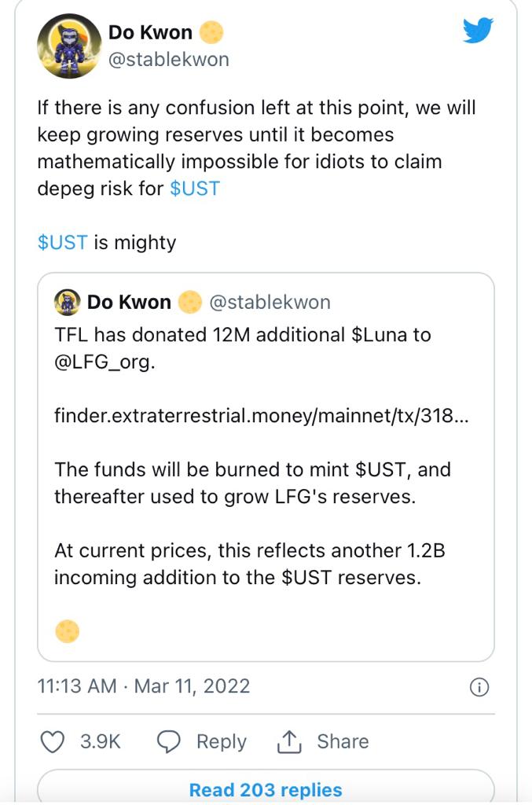532x805 pixels.
Task: Click the first $UST cashtag link
Action: tap(195, 189)
